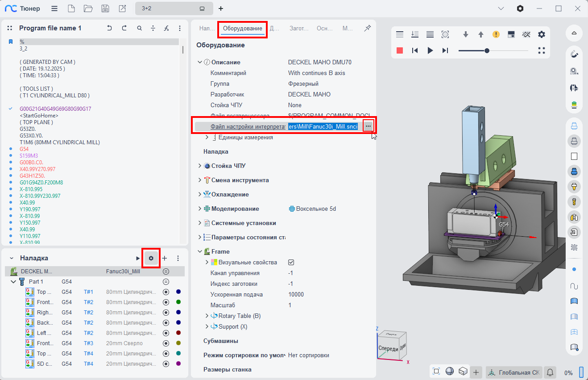The width and height of the screenshot is (588, 380).
Task: Open the simulation settings gear icon
Action: (x=542, y=34)
